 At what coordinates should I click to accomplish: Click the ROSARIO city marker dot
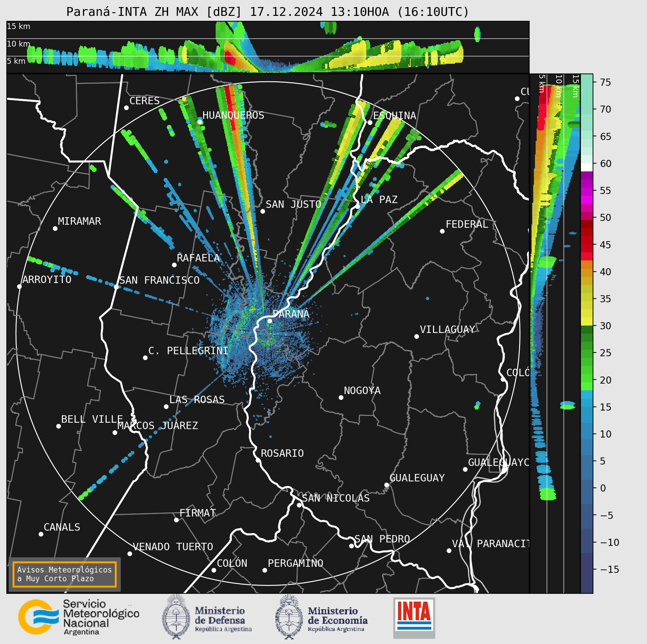258,460
